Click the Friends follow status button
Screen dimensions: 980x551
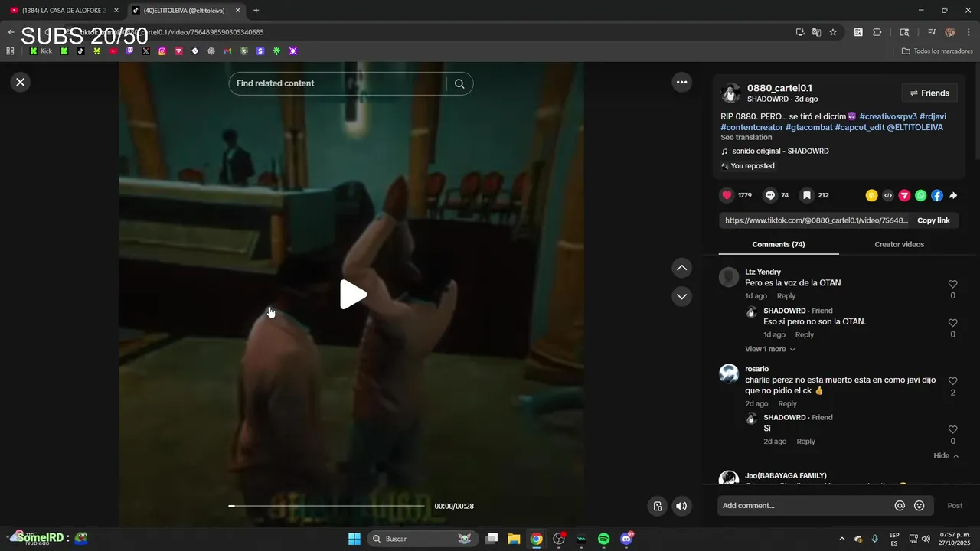coord(929,93)
